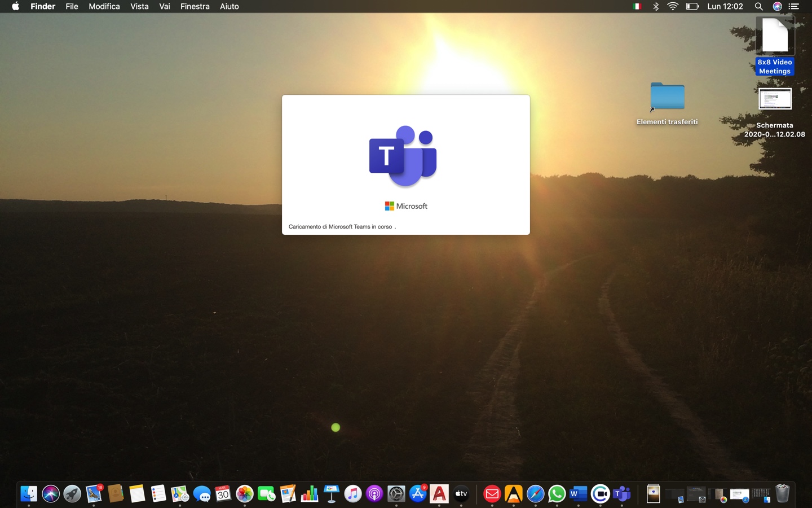812x508 pixels.
Task: Open the Vai menu
Action: pos(165,6)
